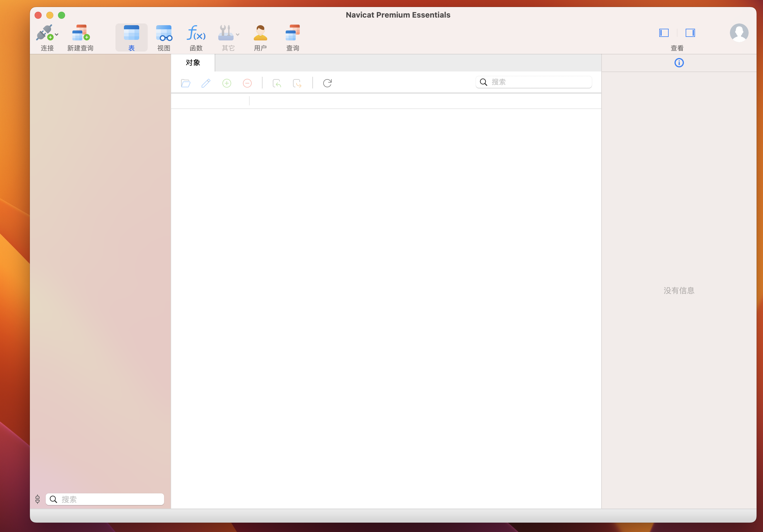763x532 pixels.
Task: Expand the Others (其它) dropdown arrow
Action: tap(238, 35)
